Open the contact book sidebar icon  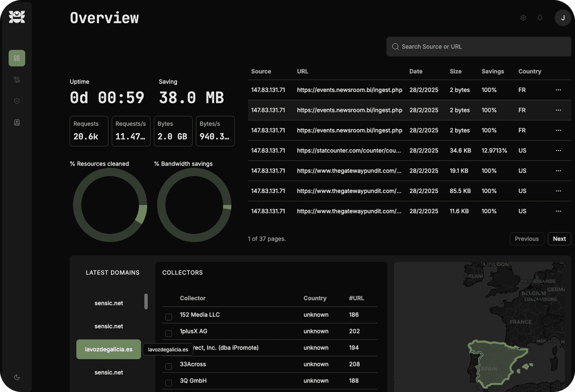17,123
